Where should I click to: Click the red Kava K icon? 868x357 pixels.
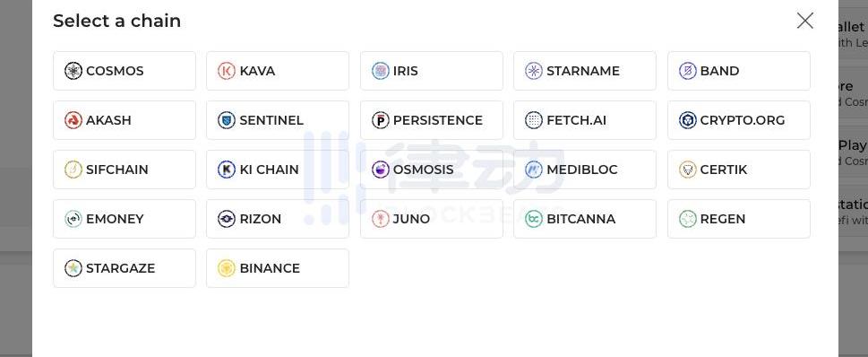(x=227, y=71)
